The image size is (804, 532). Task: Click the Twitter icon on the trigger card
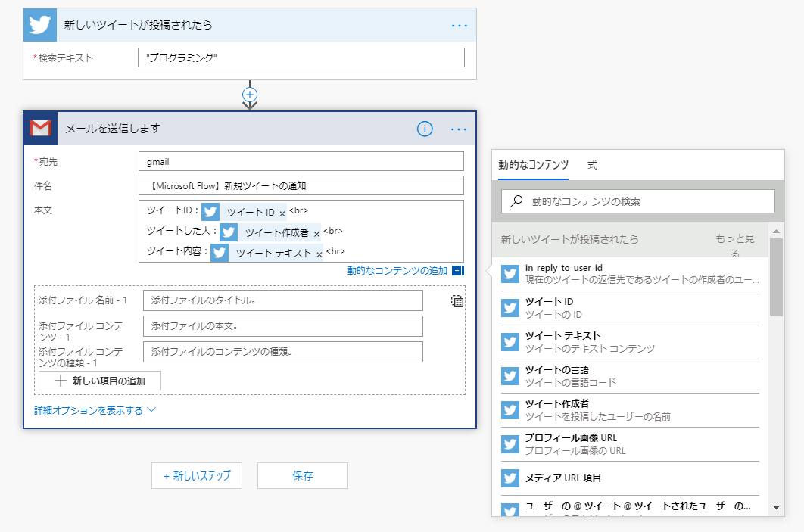point(39,25)
